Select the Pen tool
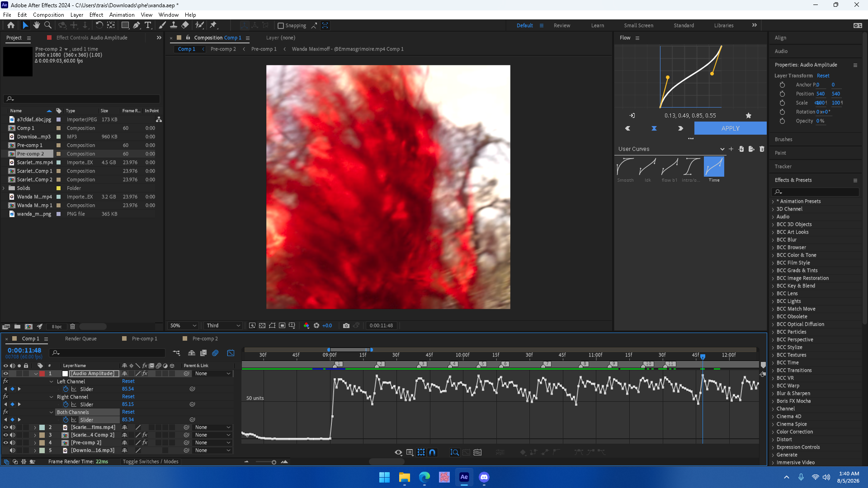The image size is (868, 488). [x=137, y=25]
